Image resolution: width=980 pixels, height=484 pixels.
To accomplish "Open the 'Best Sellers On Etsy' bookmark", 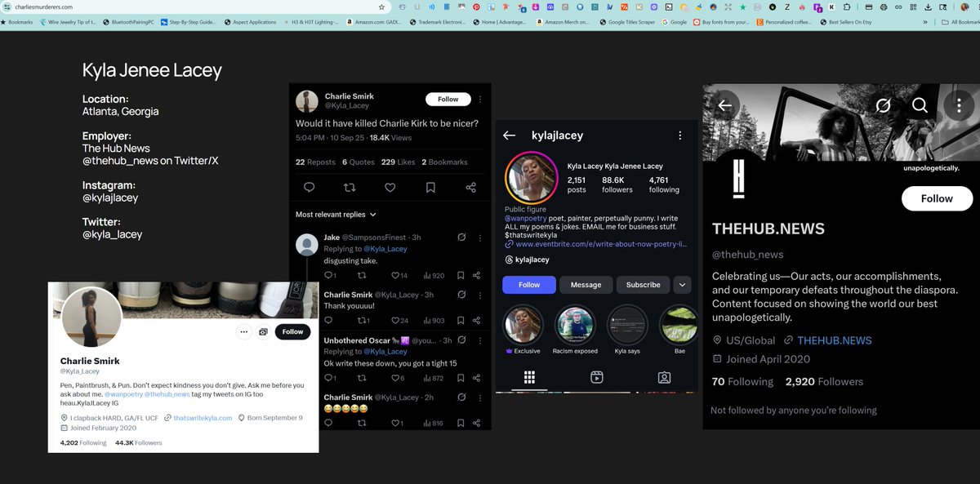I will [846, 22].
